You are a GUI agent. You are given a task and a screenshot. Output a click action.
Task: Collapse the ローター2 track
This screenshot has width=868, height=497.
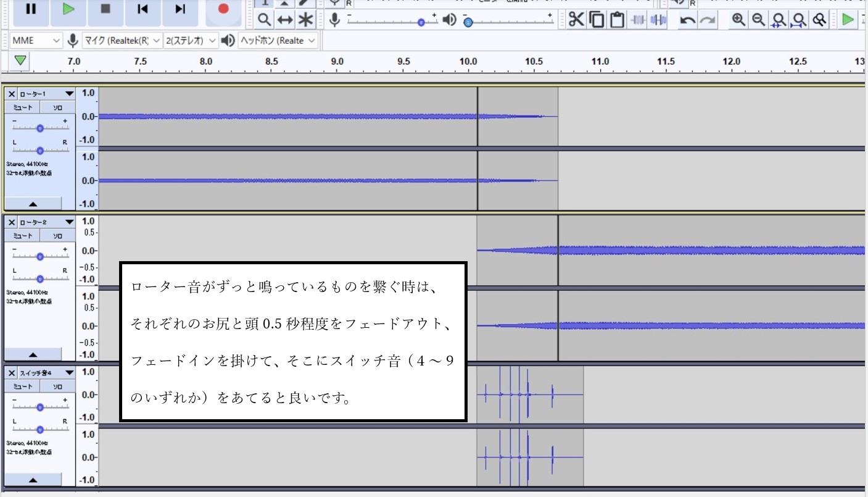tap(33, 354)
